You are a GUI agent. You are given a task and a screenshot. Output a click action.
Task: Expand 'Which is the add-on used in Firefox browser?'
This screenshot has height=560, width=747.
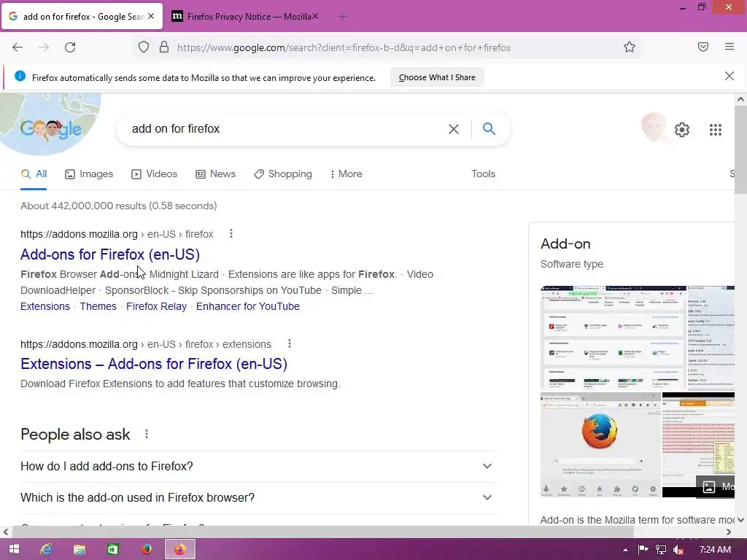coord(258,497)
